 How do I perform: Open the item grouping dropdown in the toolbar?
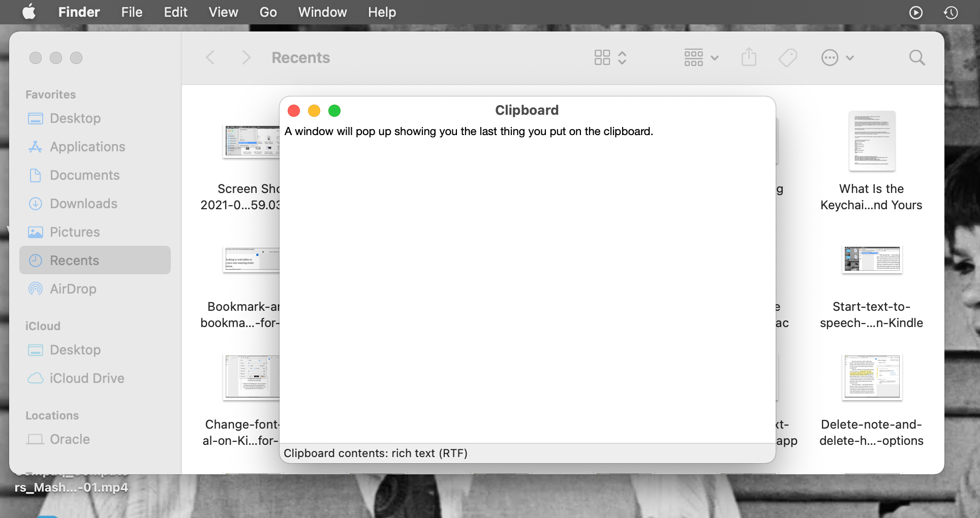[701, 57]
